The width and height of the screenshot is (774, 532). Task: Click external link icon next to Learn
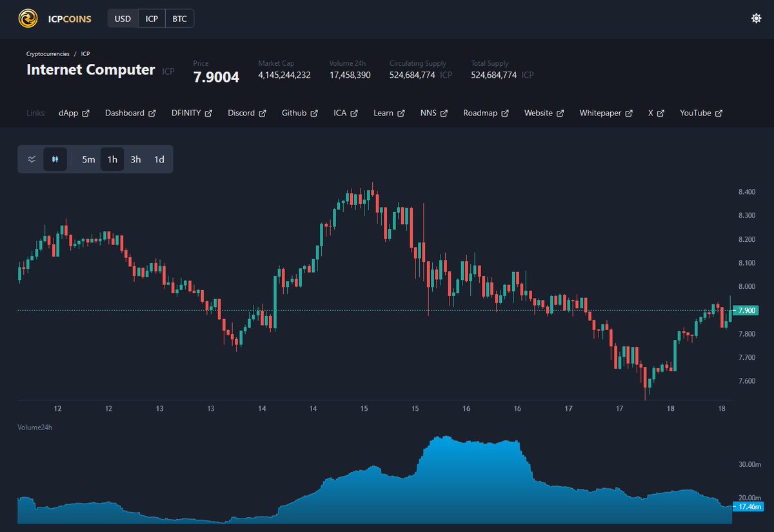pos(401,113)
